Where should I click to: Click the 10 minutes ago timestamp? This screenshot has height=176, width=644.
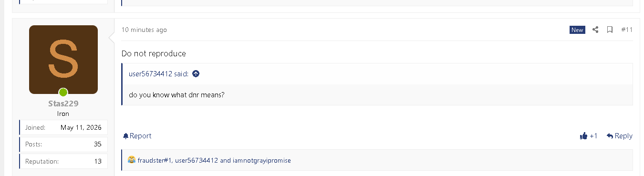[144, 30]
